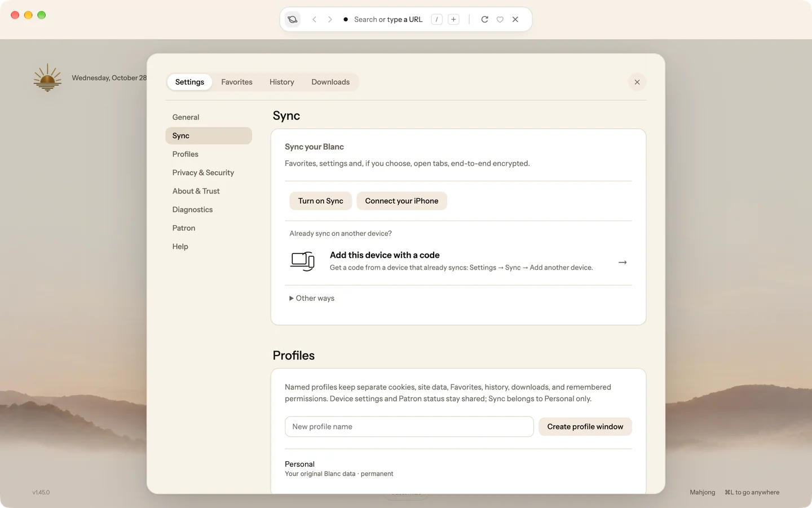Viewport: 812px width, 508px height.
Task: Click the Turn on Sync button
Action: pyautogui.click(x=321, y=201)
